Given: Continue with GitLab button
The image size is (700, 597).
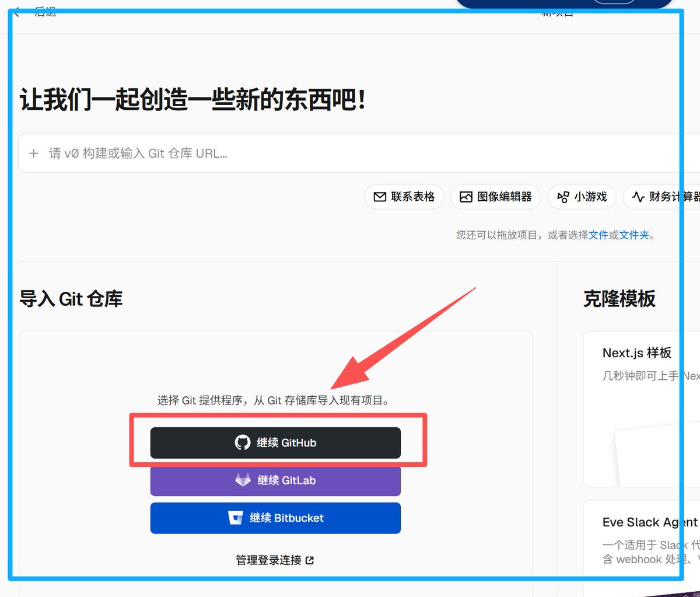Looking at the screenshot, I should (275, 480).
